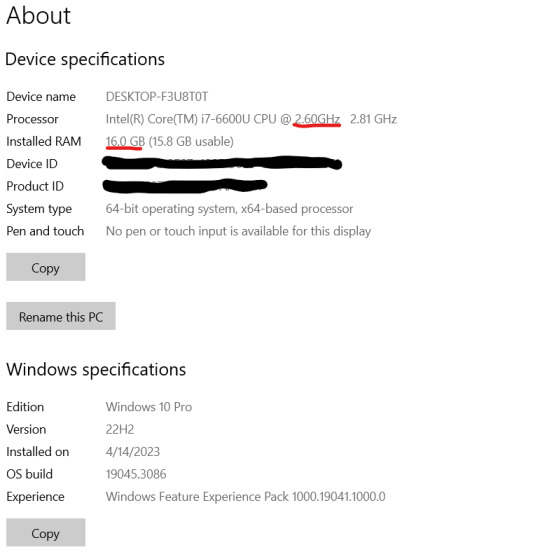Click the Rename this PC button

[61, 316]
